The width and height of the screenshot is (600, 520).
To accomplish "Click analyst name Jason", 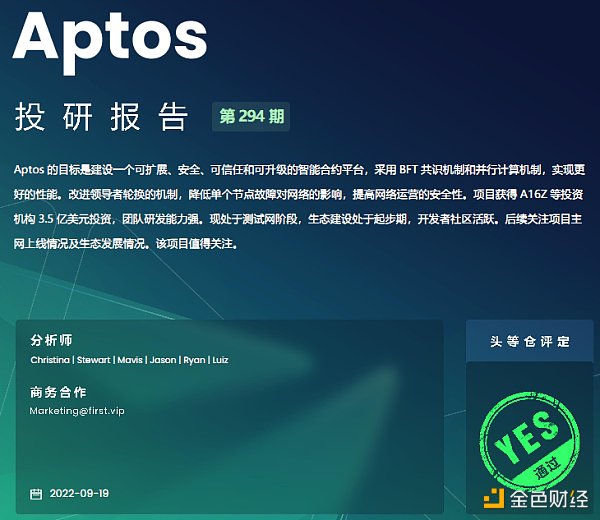I will pyautogui.click(x=163, y=360).
